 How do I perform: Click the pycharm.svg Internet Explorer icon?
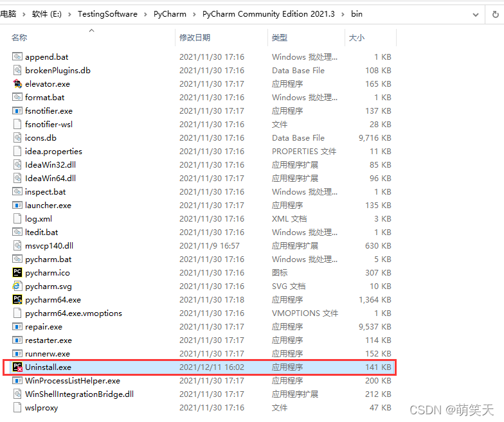click(x=17, y=286)
